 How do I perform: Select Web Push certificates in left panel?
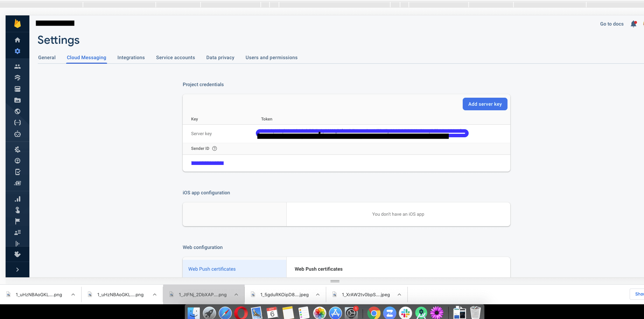234,269
